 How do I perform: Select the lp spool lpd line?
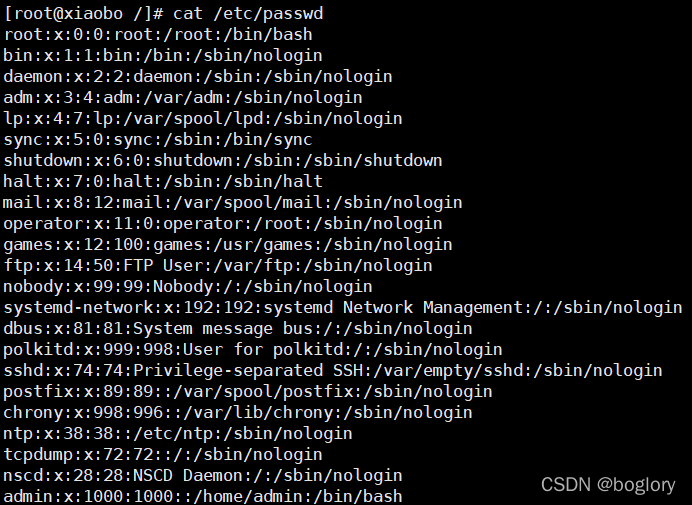pos(203,118)
